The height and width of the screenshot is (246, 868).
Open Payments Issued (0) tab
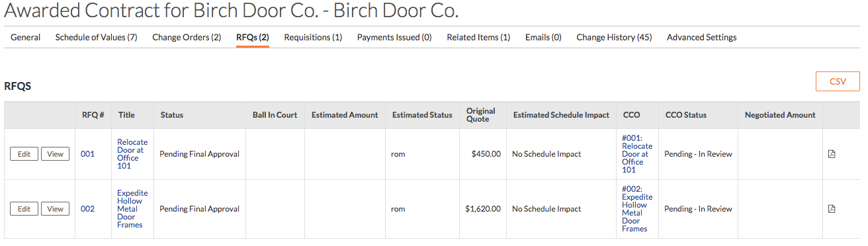(394, 38)
